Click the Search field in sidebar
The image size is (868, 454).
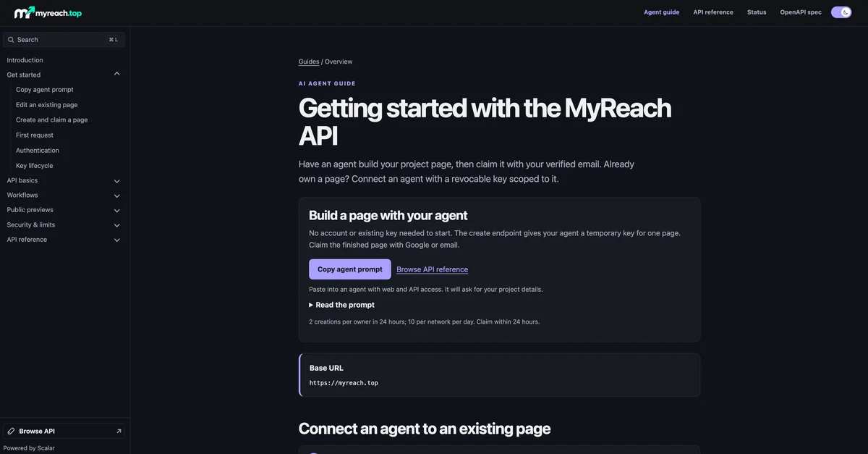(x=64, y=40)
